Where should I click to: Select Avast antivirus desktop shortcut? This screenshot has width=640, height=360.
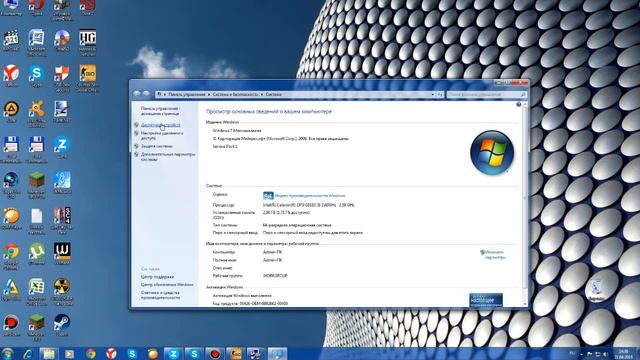click(x=36, y=113)
